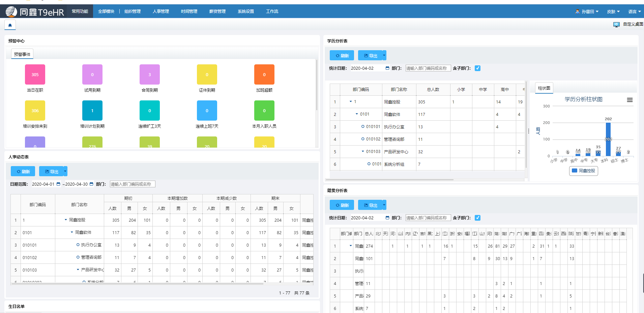Open export dropdown arrow in 人事动态表

(x=65, y=171)
